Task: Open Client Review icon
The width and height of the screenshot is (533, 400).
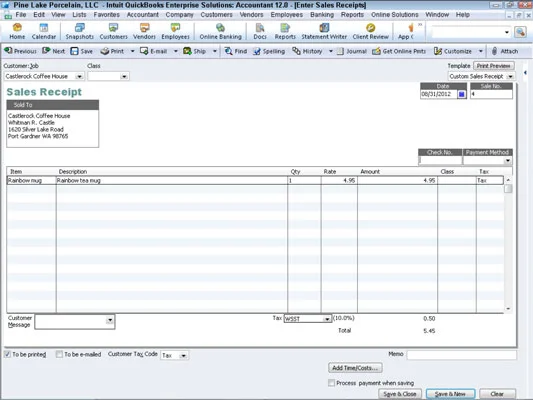Action: [370, 31]
